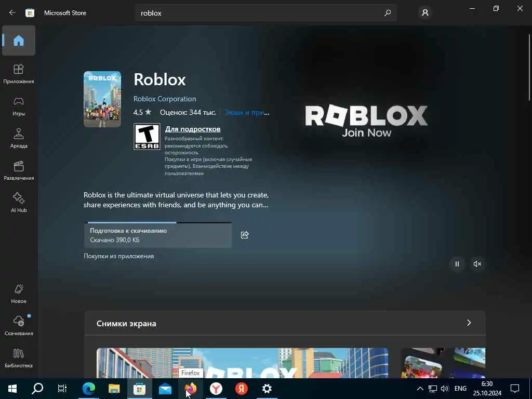Viewport: 532px width, 399px height.
Task: Click the Подготовка к скачиванию progress button
Action: click(158, 235)
